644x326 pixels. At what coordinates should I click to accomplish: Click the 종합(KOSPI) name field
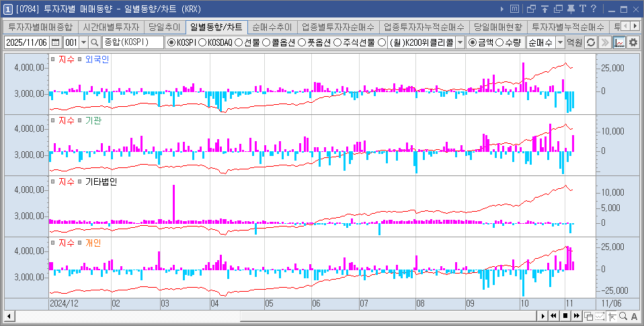[x=133, y=42]
